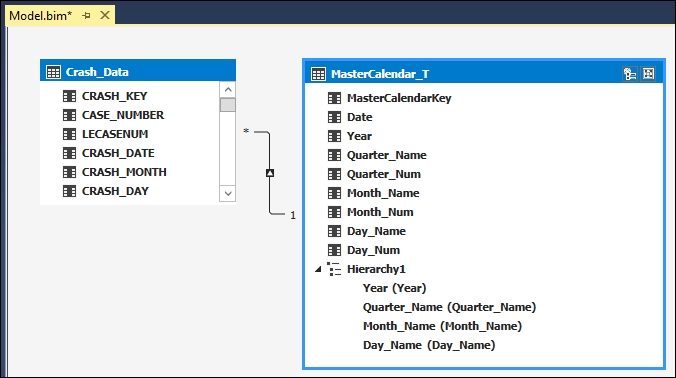Collapse the Hierarchy1 node
Screen dimensions: 676x378
coord(318,269)
